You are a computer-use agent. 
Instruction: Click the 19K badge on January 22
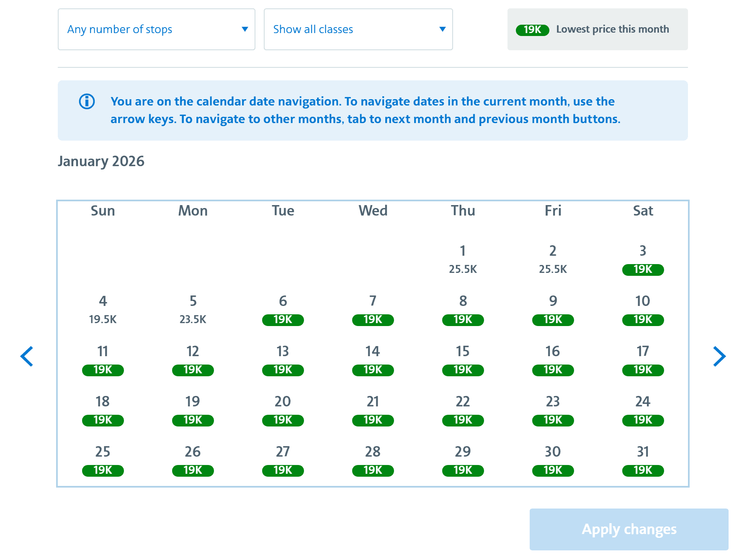point(463,420)
